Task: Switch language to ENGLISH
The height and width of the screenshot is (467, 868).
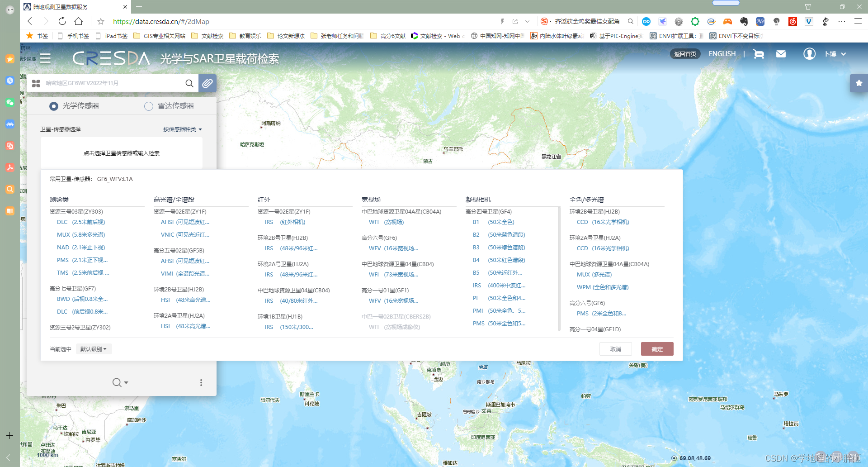Action: [x=722, y=53]
